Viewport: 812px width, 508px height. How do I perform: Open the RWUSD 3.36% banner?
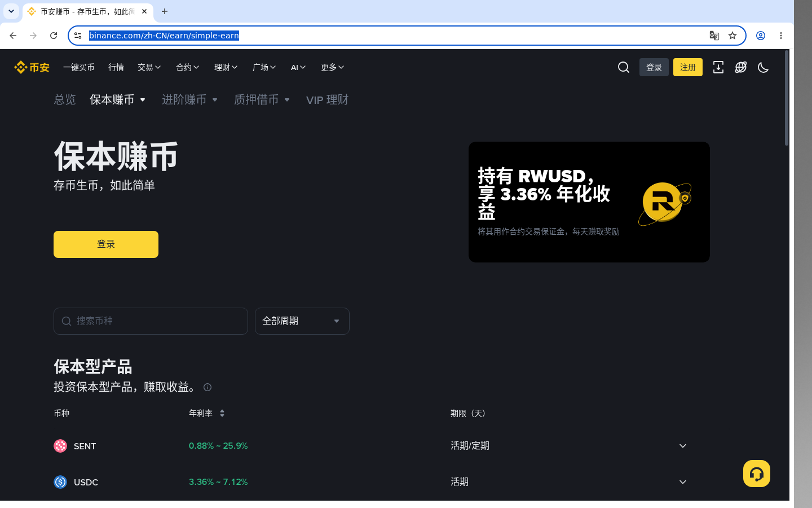pos(589,202)
